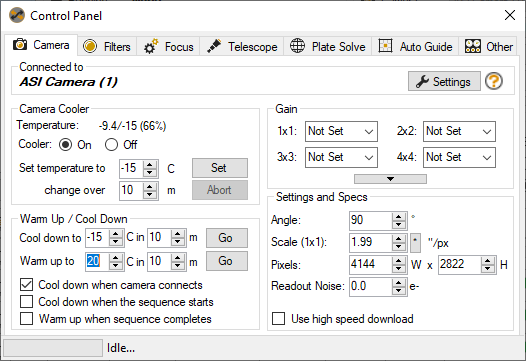Switch to the Telescope tab
The width and height of the screenshot is (526, 361).
click(242, 46)
